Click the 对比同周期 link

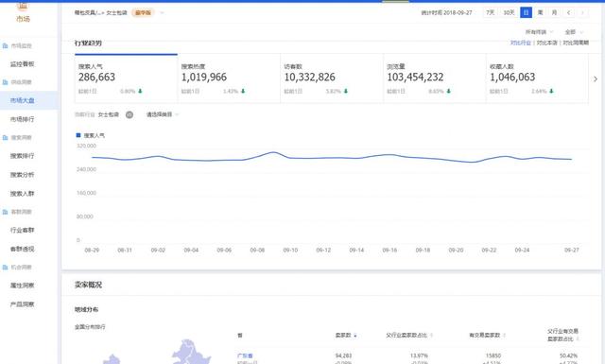(x=576, y=43)
